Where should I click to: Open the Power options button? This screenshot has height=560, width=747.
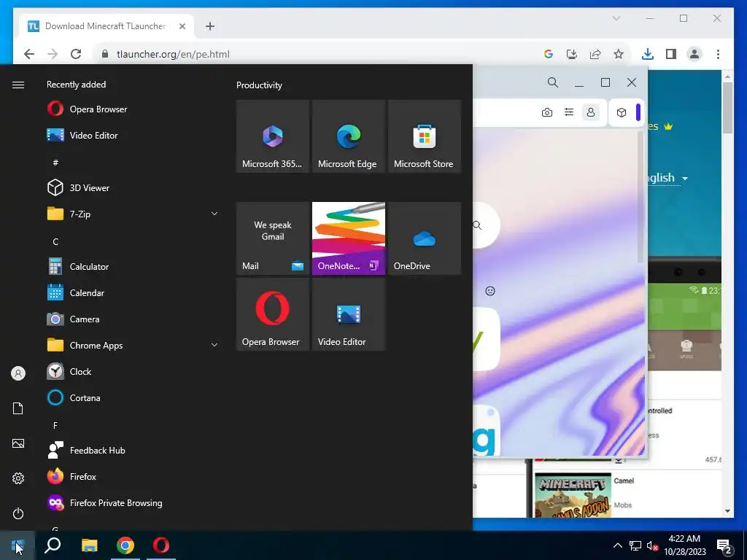tap(18, 513)
